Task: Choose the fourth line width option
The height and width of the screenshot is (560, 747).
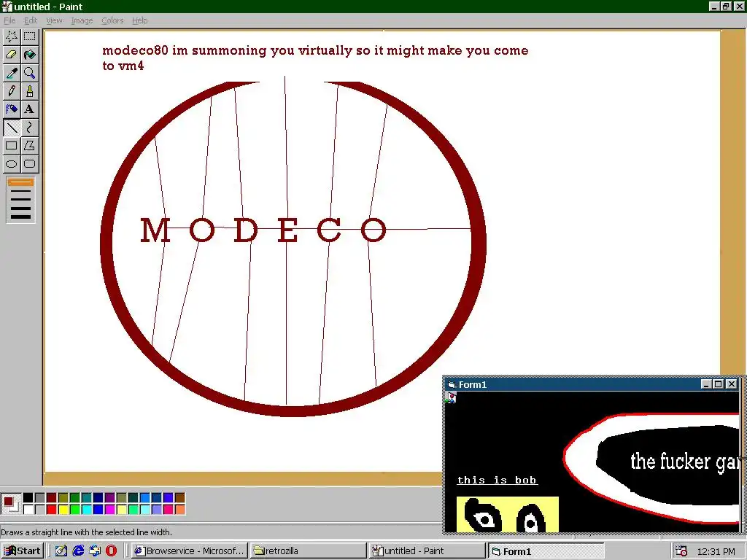Action: (x=20, y=209)
